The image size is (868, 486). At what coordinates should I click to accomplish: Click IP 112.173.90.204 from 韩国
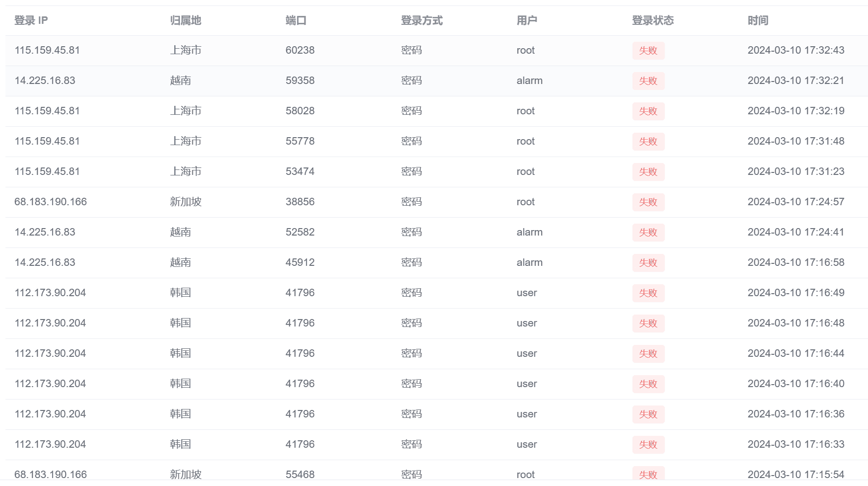(50, 293)
